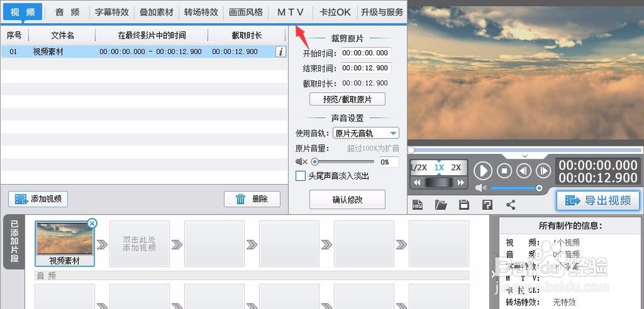This screenshot has height=309, width=644.
Task: Click the share icon under the preview
Action: (x=511, y=205)
